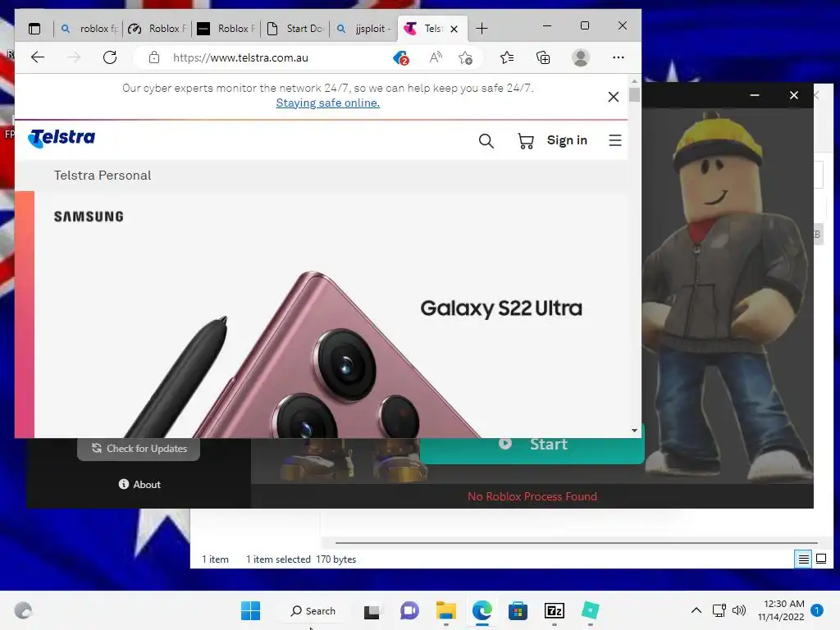This screenshot has width=840, height=630.
Task: Show hidden system tray icons
Action: [696, 610]
